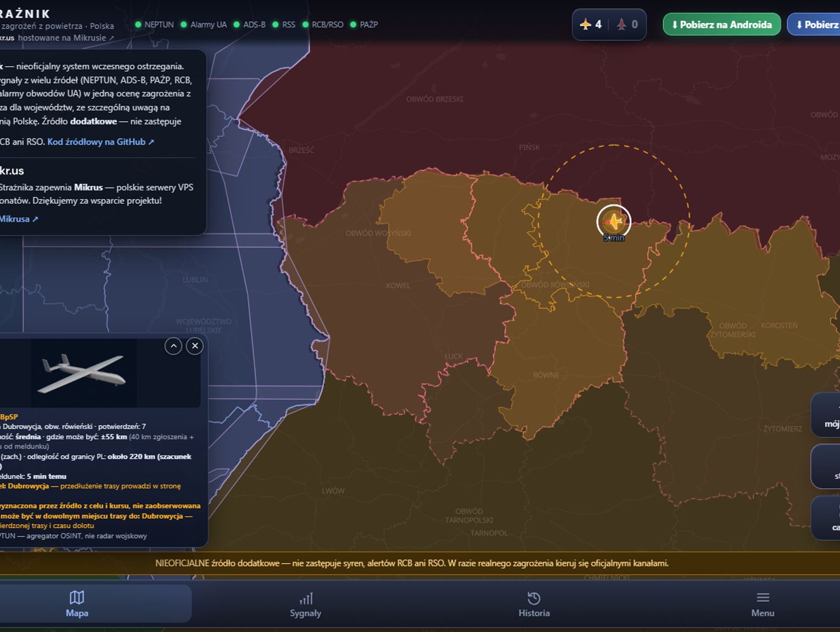840x632 pixels.
Task: Click the rocket counter icon showing 0
Action: coord(621,24)
